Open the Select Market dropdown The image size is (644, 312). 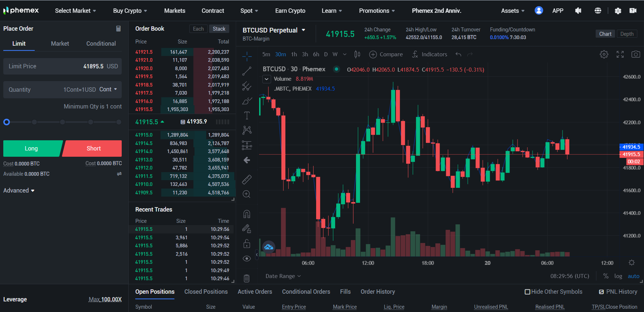click(75, 11)
